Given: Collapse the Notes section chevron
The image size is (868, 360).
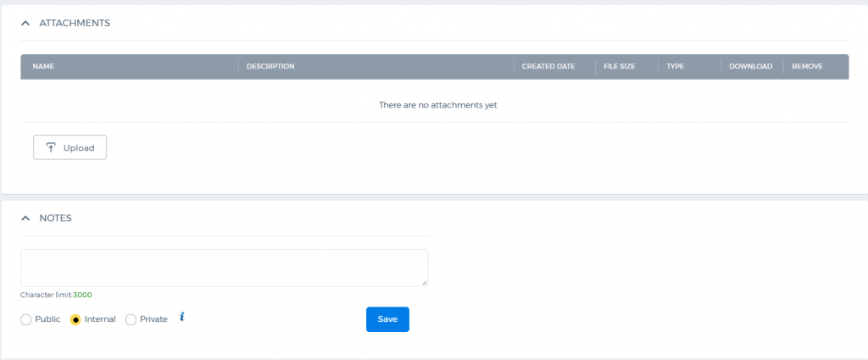Looking at the screenshot, I should pyautogui.click(x=25, y=218).
